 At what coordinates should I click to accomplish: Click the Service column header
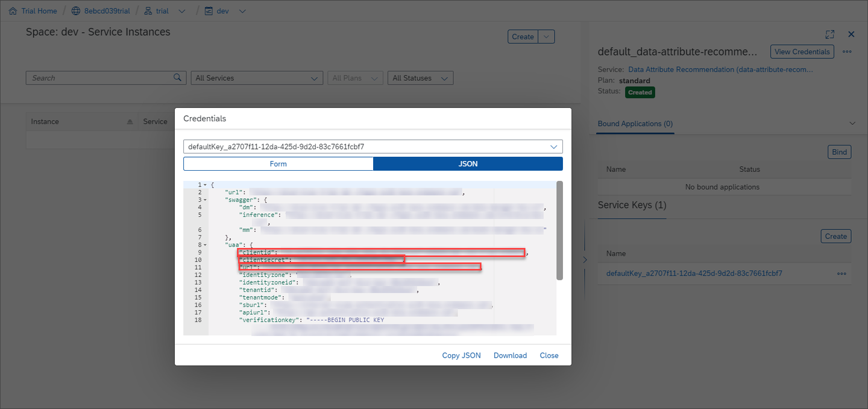coord(155,122)
